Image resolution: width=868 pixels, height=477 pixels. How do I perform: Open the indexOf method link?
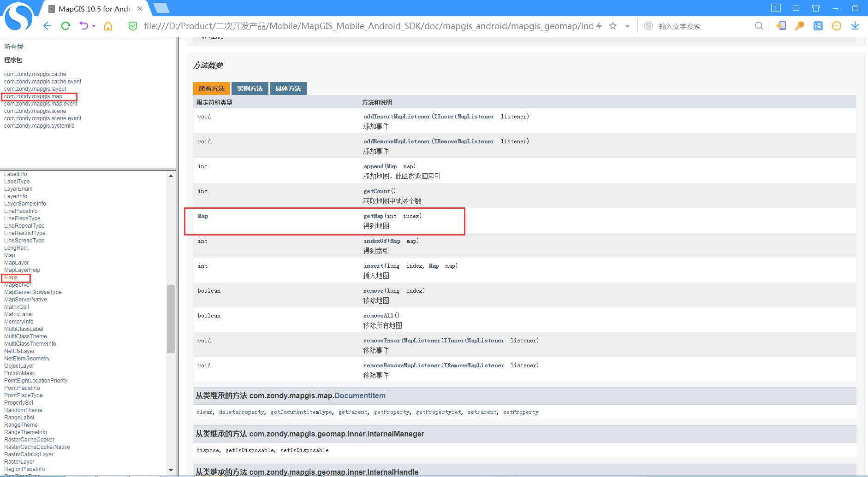[x=375, y=241]
